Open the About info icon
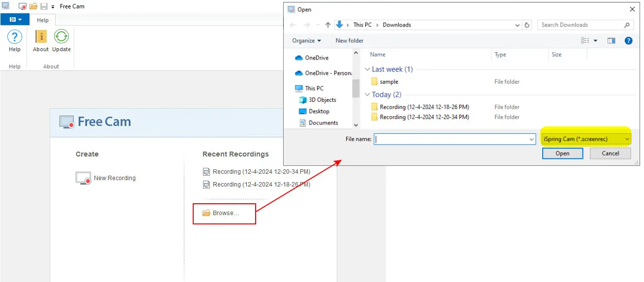 pyautogui.click(x=41, y=37)
